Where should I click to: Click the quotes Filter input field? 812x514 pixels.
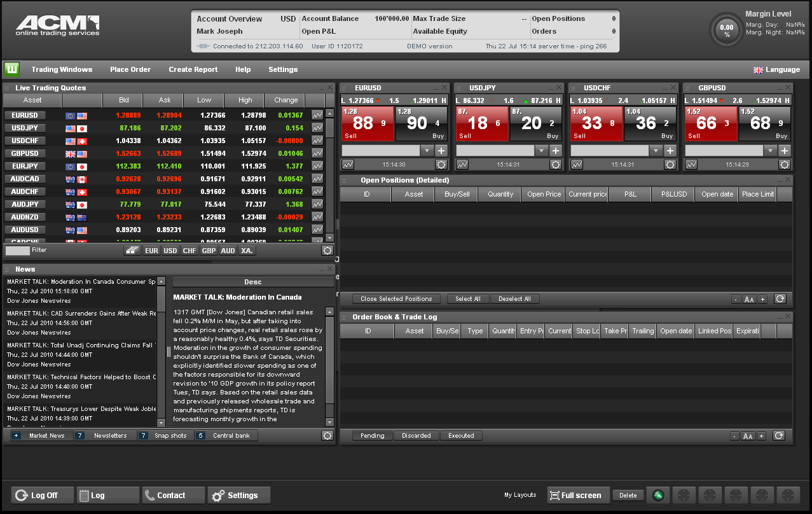(17, 251)
